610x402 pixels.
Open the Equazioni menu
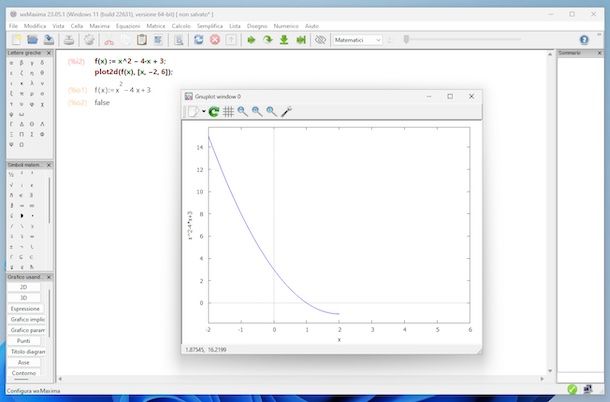point(129,25)
